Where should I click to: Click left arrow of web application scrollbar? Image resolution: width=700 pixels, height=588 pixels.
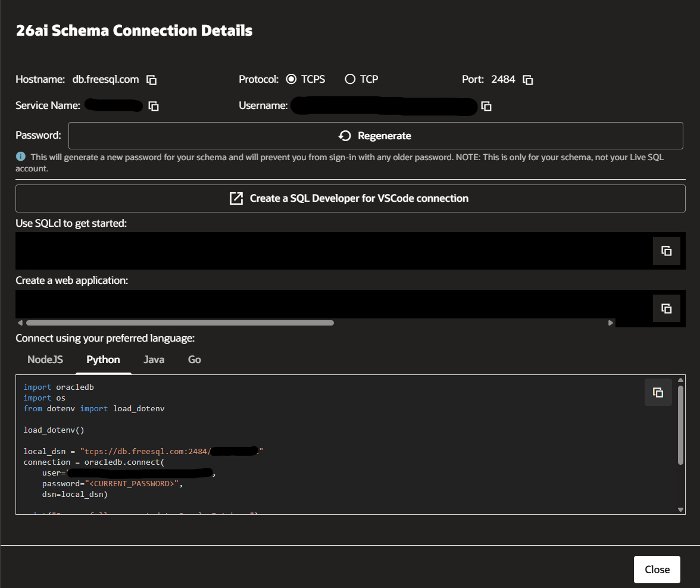[20, 323]
